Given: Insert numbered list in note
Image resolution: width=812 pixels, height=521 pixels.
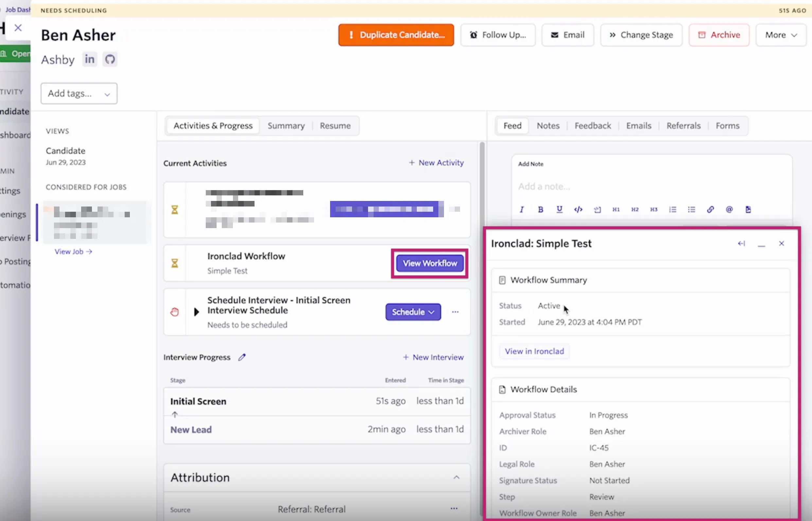Looking at the screenshot, I should [x=673, y=210].
